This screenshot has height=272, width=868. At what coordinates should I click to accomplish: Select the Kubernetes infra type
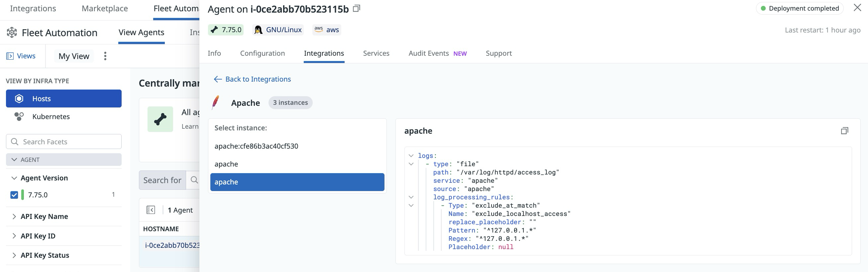(64, 117)
